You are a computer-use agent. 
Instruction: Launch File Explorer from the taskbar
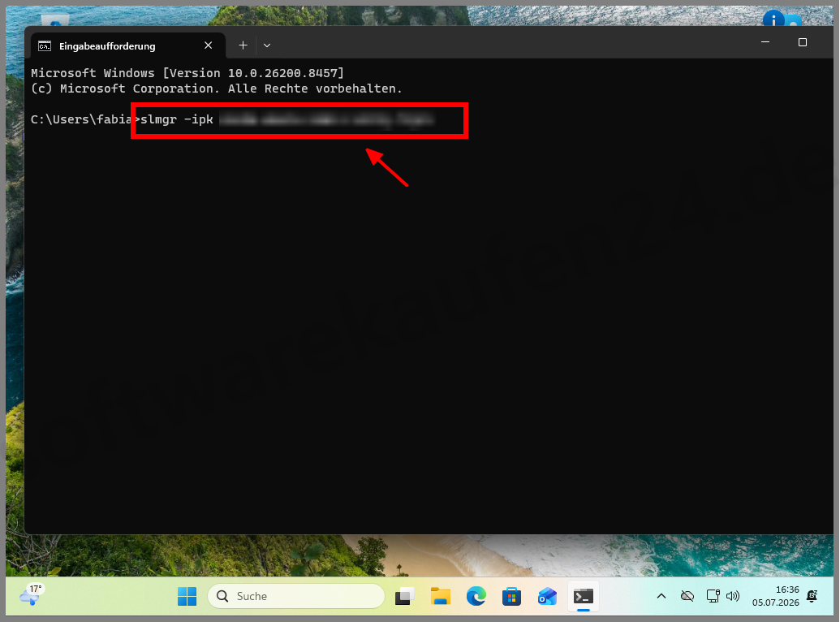tap(441, 596)
